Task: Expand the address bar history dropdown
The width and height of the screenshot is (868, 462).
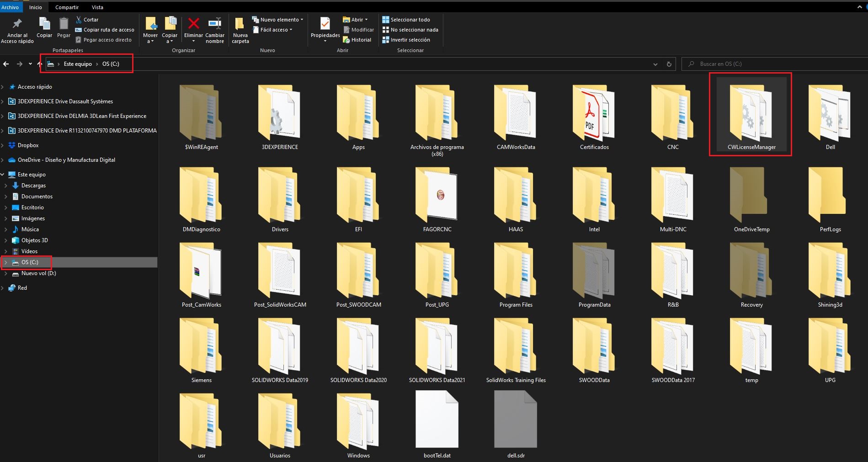Action: (x=655, y=64)
